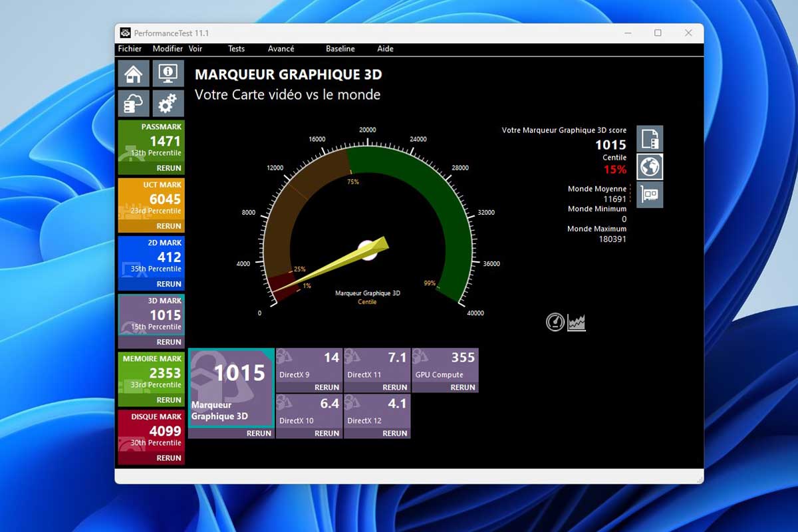798x532 pixels.
Task: Rerun the 3D Mark sidebar test
Action: 169,342
